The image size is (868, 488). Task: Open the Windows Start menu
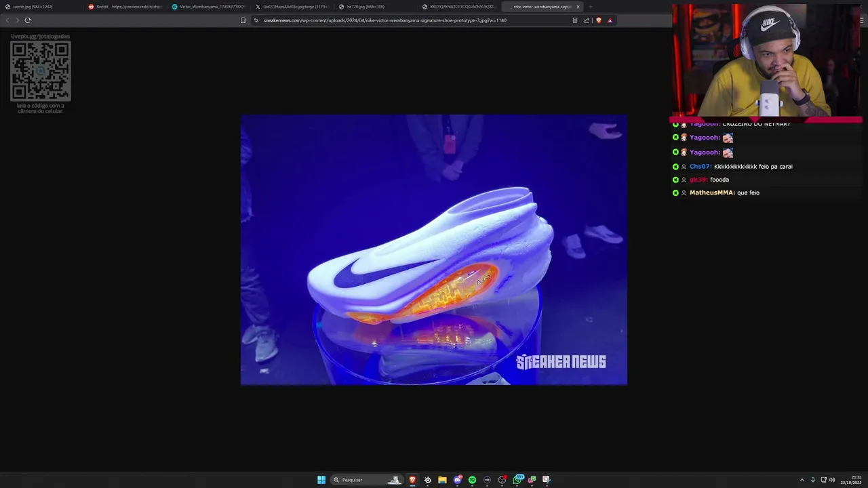point(321,480)
